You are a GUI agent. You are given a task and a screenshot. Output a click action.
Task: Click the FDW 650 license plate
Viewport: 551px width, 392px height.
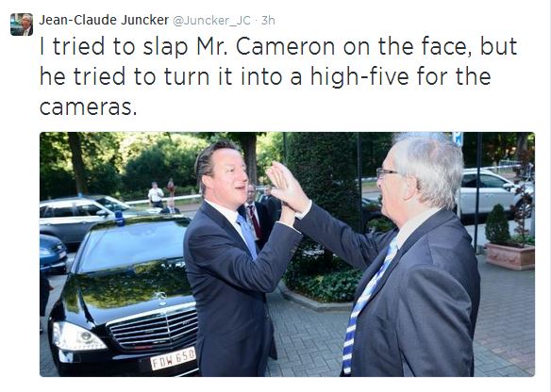(x=173, y=358)
